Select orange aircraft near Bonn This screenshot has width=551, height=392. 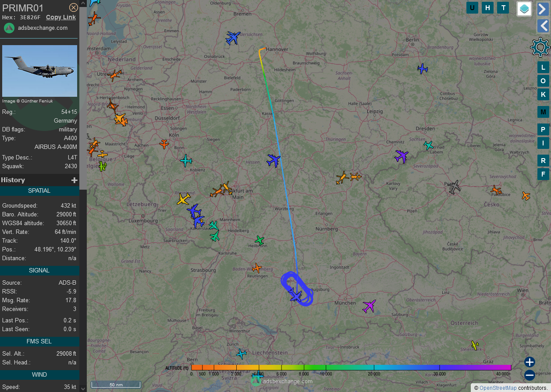tap(164, 143)
